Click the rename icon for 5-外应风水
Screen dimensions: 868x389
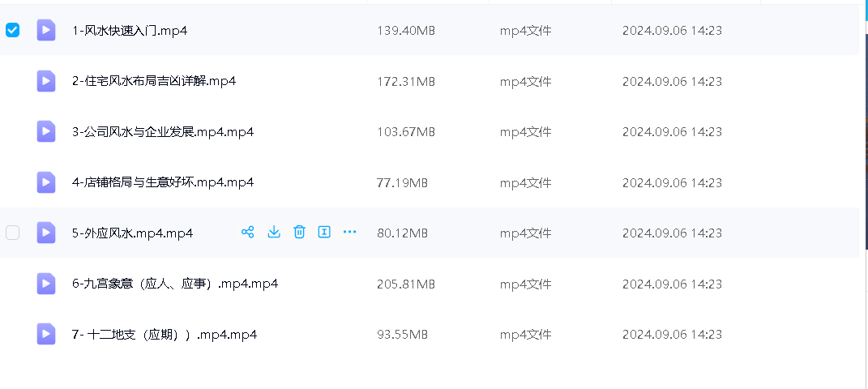click(x=324, y=233)
